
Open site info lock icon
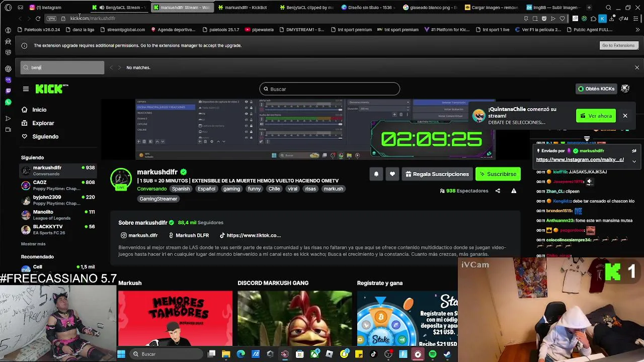coord(63,19)
